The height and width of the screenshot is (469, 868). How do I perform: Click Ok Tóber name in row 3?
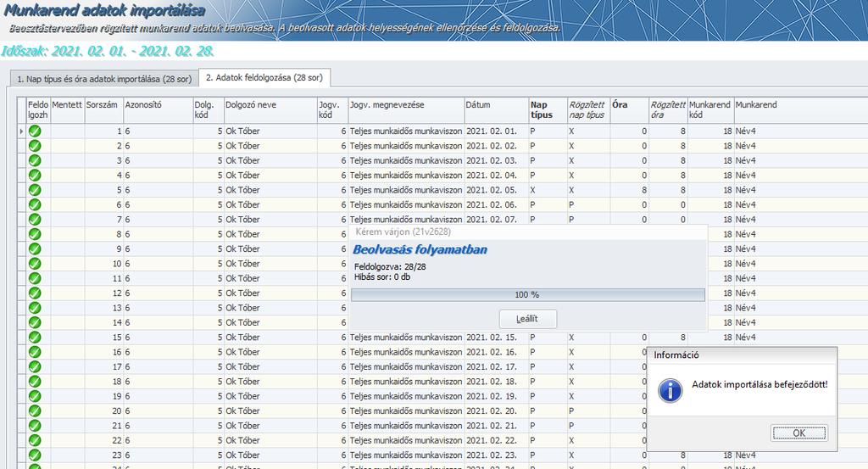242,160
